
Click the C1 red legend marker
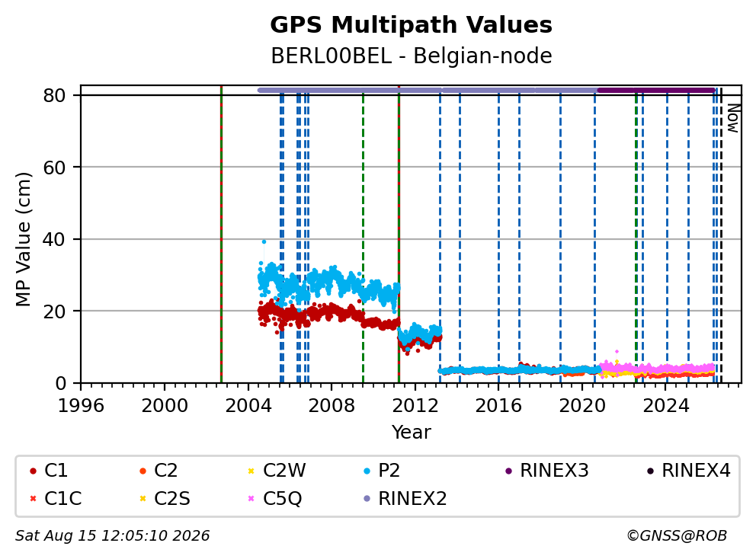tap(33, 471)
